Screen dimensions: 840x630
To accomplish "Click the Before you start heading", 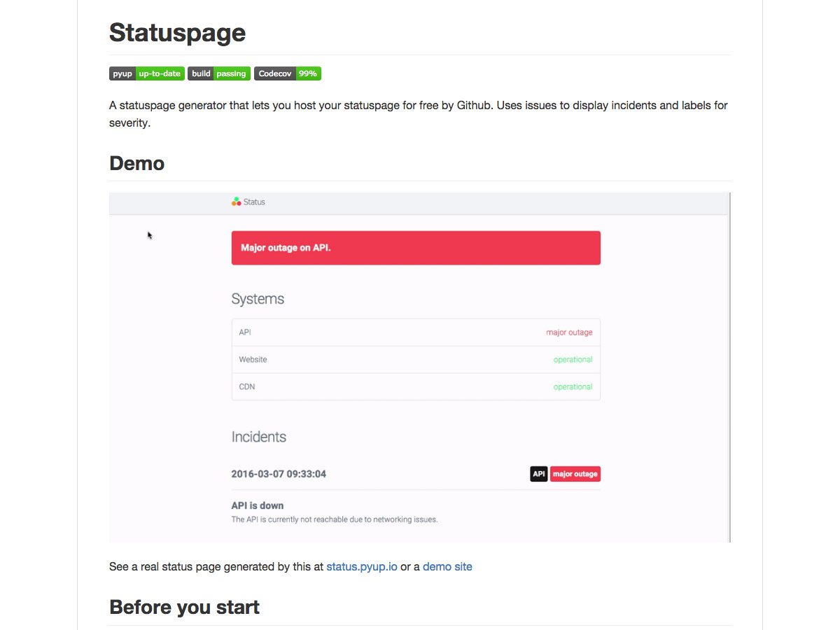I will 184,607.
